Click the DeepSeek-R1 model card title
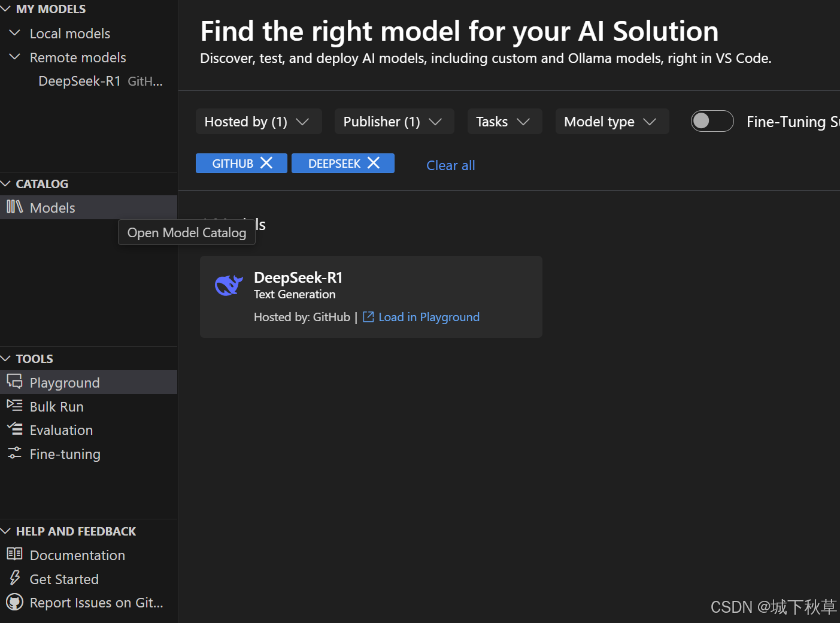 [298, 277]
